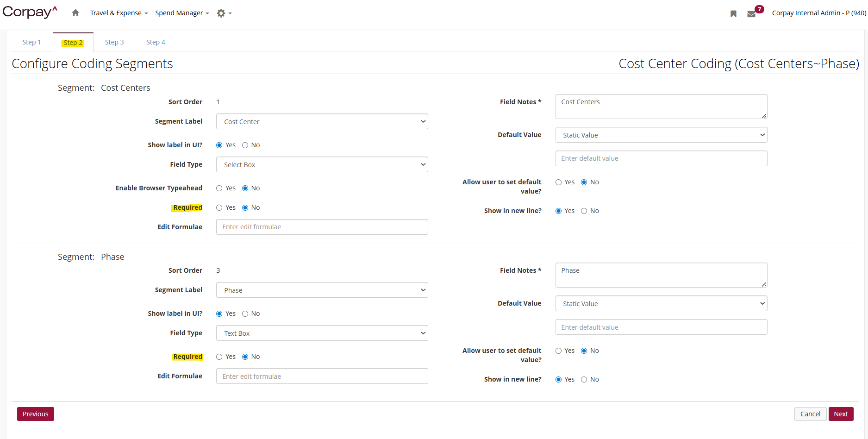Open Spend Manager menu
Screen dimensions: 868x439
tap(181, 13)
